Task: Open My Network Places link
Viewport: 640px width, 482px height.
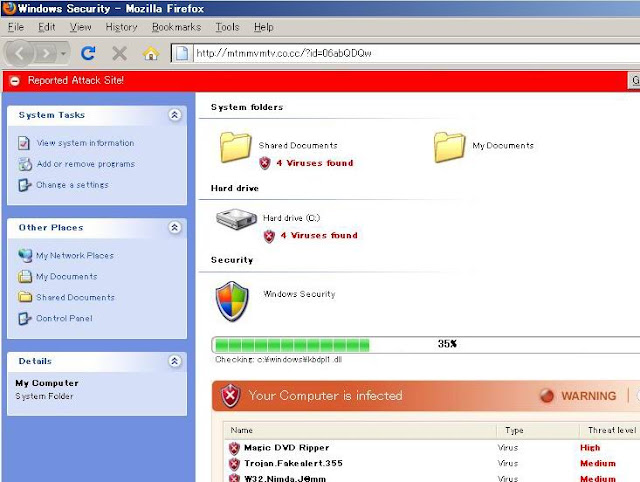Action: point(75,255)
